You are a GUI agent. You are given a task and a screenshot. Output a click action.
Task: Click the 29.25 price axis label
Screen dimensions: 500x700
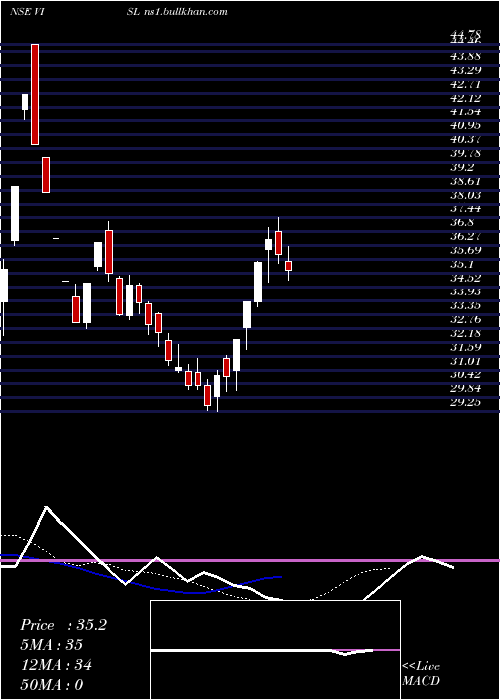pyautogui.click(x=465, y=402)
